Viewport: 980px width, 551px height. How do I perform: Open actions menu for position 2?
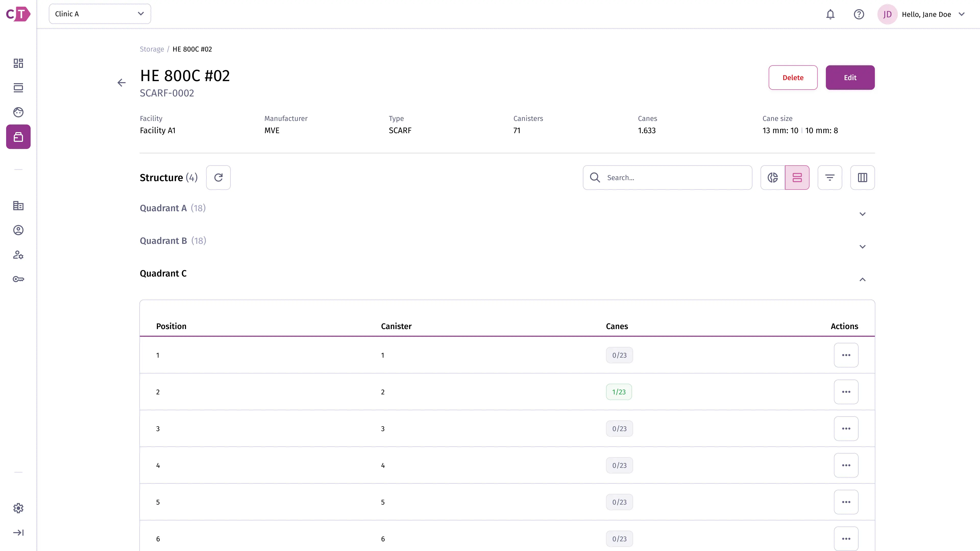pyautogui.click(x=846, y=392)
